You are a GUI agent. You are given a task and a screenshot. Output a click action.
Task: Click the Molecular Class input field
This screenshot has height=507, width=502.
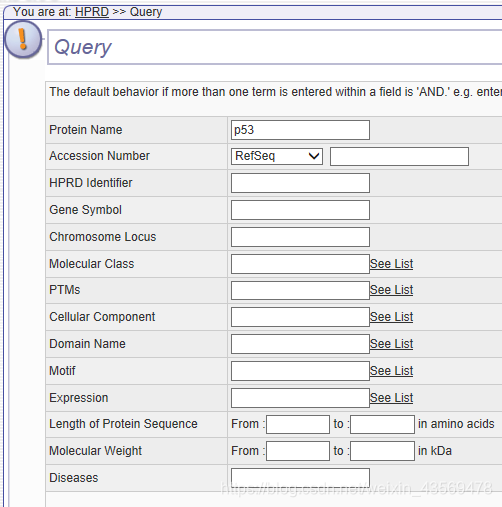(300, 264)
